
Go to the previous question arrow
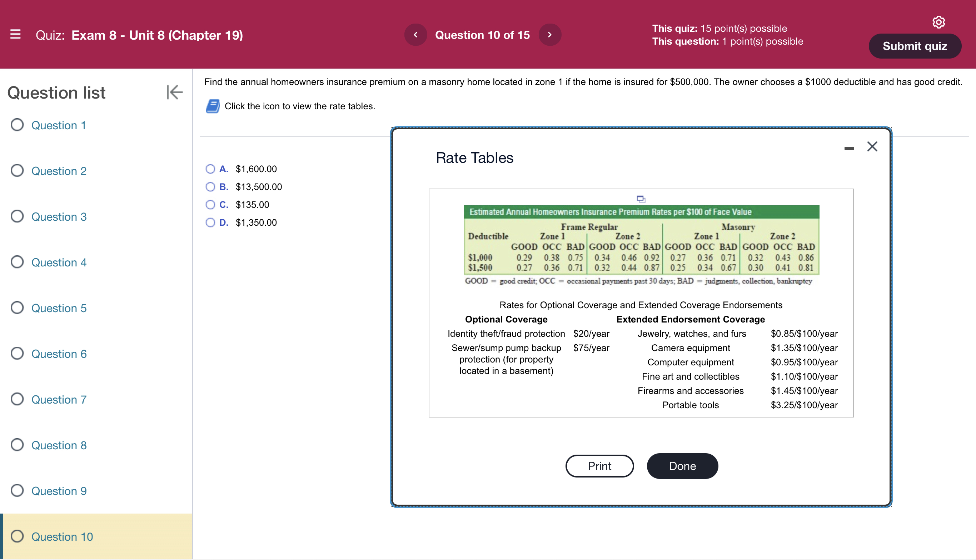point(415,35)
